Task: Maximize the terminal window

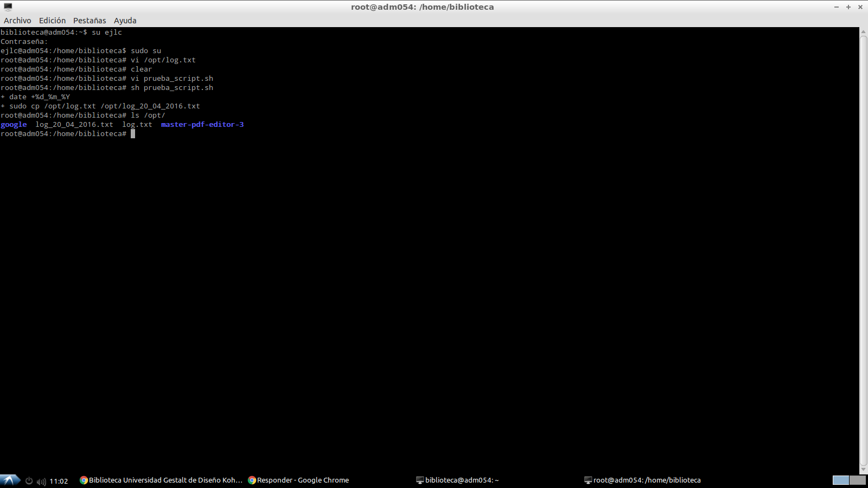Action: pyautogui.click(x=848, y=7)
